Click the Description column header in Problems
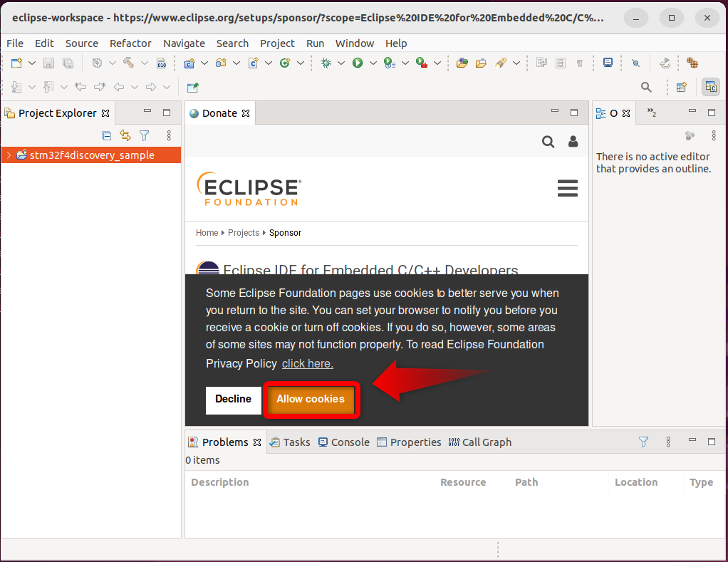728x562 pixels. [309, 482]
